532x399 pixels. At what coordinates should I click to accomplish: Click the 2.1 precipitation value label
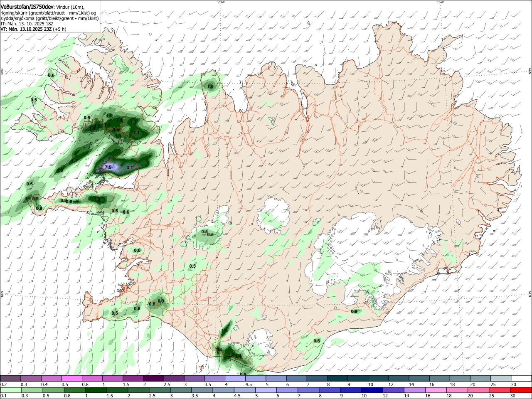tap(136, 133)
